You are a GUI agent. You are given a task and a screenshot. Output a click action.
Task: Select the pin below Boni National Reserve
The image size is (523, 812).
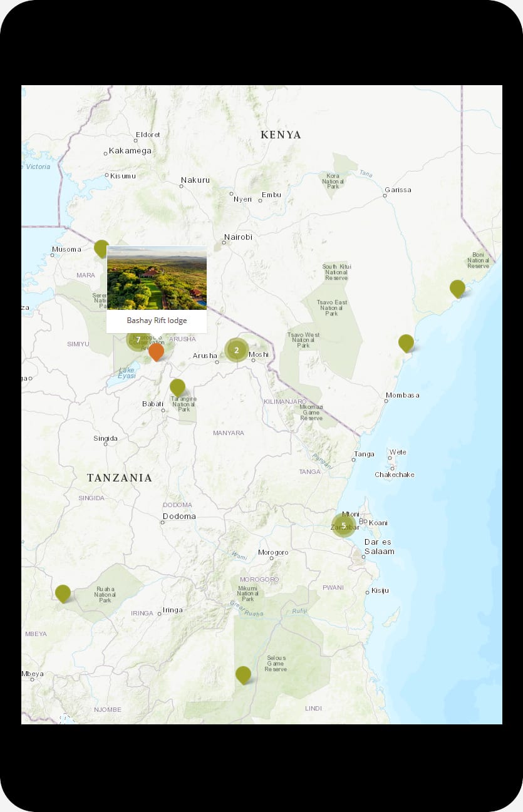pyautogui.click(x=457, y=288)
